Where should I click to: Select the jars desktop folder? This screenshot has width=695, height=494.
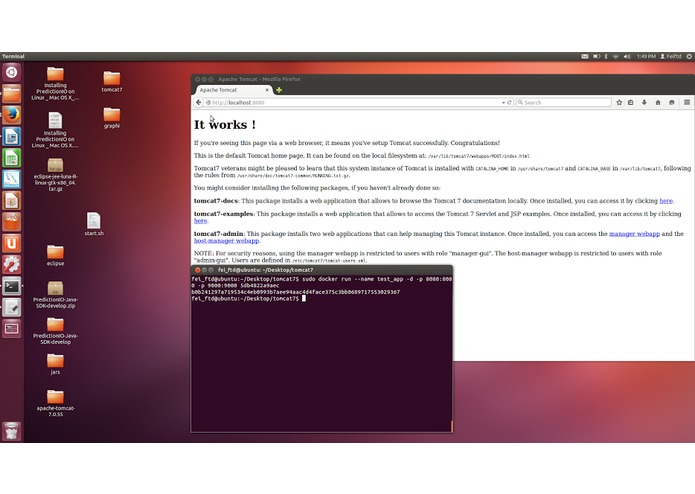coord(55,364)
